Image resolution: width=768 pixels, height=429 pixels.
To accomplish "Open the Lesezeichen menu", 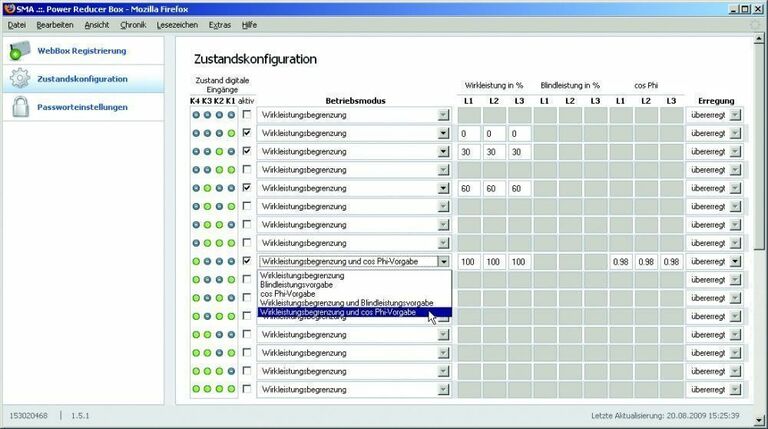I will click(x=176, y=24).
